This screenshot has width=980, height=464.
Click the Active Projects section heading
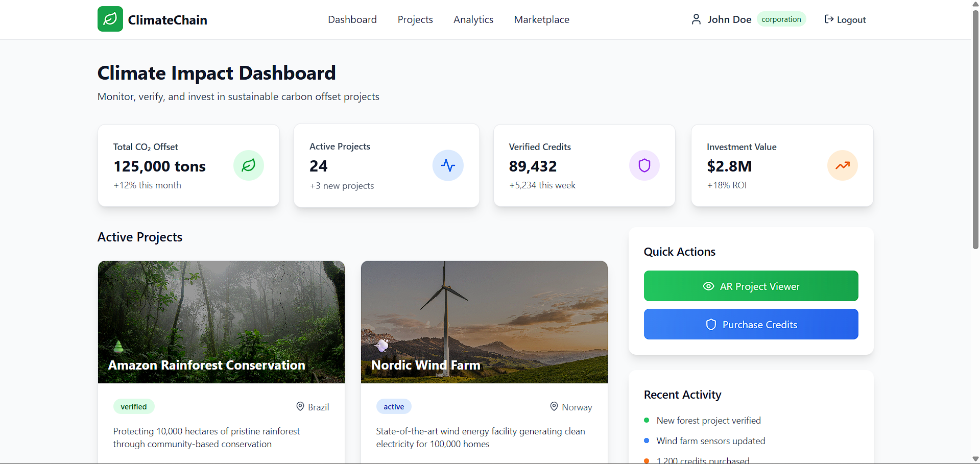click(x=140, y=237)
